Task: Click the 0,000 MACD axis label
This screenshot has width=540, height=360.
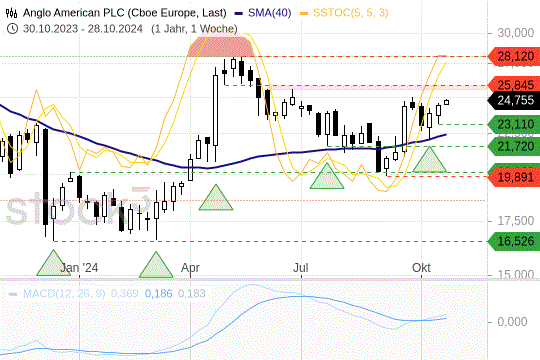Action: coord(512,322)
